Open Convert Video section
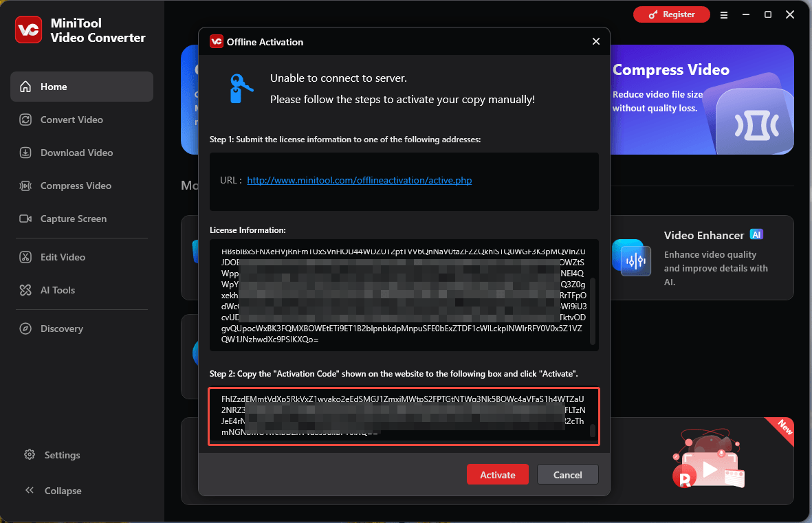Screen dimensions: 812x523 [82, 120]
